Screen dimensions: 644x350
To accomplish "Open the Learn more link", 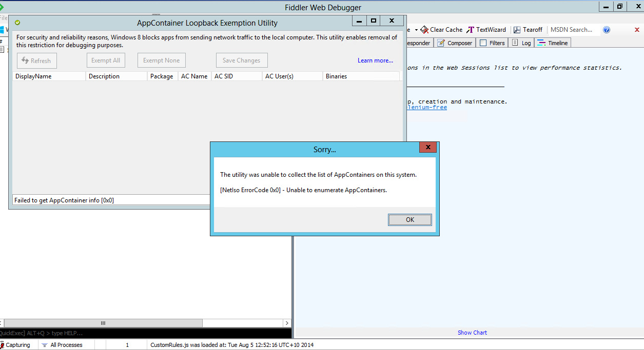I will click(375, 60).
